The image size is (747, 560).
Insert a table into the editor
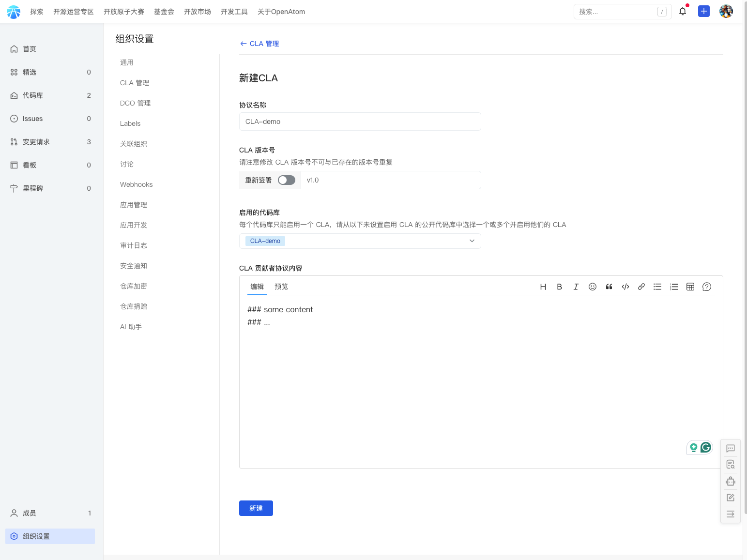[690, 287]
